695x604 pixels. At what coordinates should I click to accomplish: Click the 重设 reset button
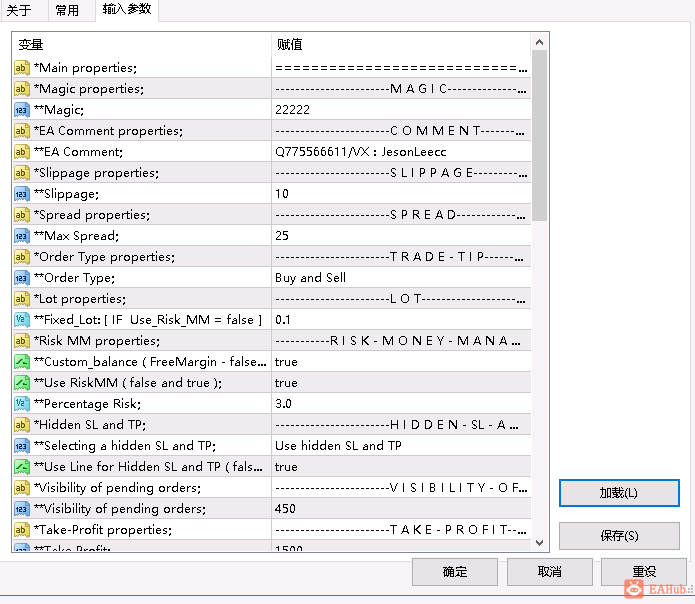click(644, 572)
